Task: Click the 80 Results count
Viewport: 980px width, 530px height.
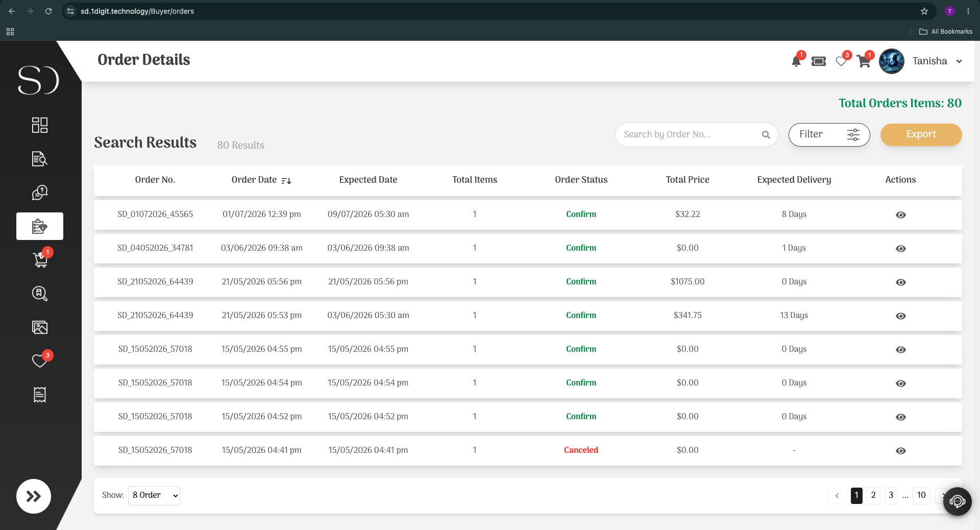Action: click(x=240, y=146)
